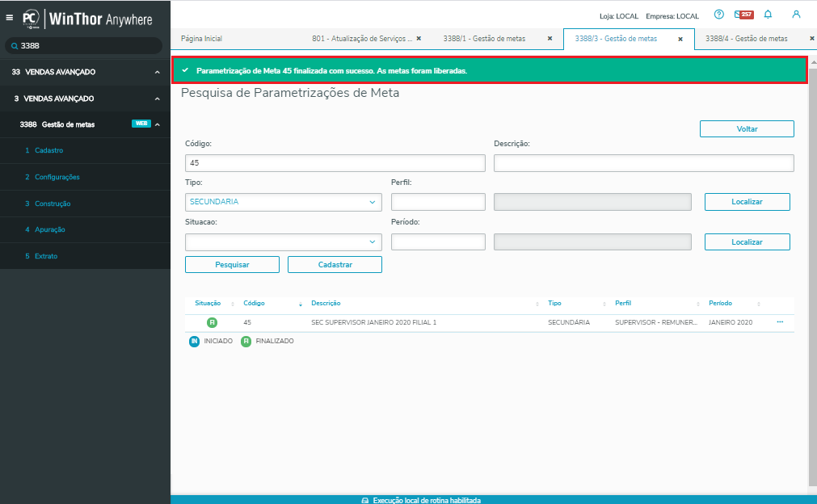Open the notifications bell icon

pyautogui.click(x=768, y=15)
